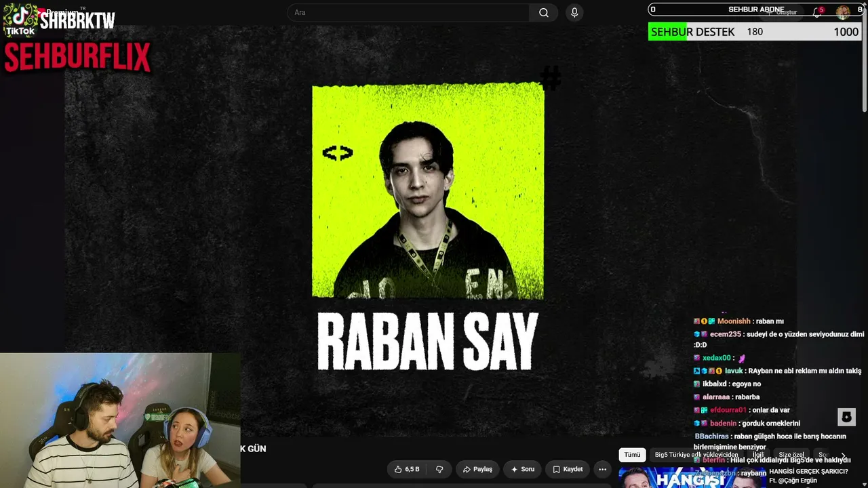Screen dimensions: 868x488
Task: Click chat username ikbalxd
Action: tap(715, 384)
